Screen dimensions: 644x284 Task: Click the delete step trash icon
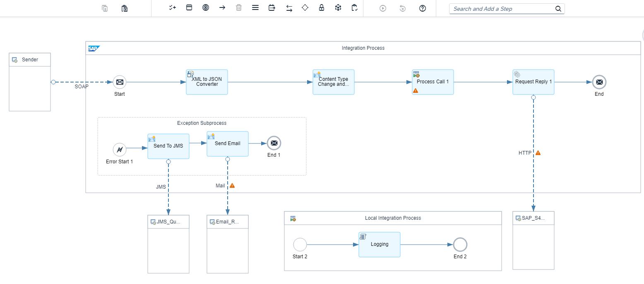click(238, 7)
